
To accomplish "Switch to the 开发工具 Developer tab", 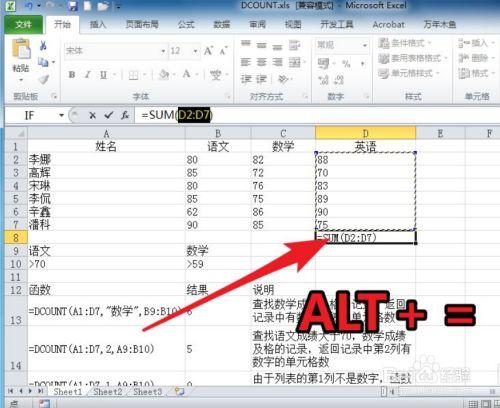I will click(x=337, y=24).
